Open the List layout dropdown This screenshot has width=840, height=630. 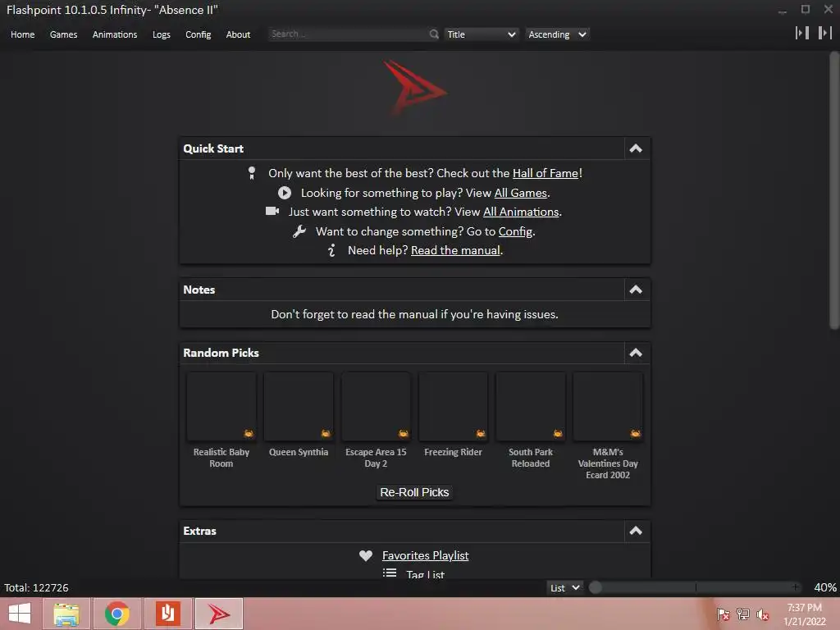pyautogui.click(x=564, y=587)
